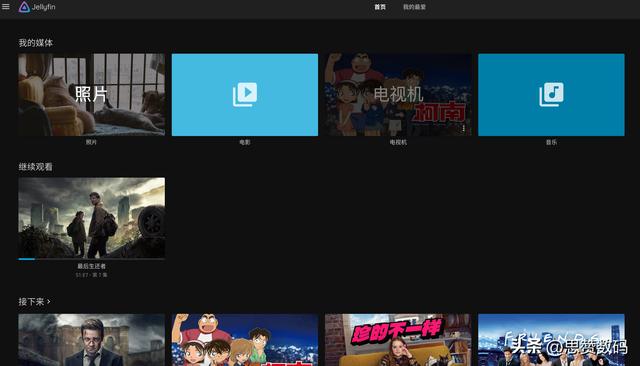Click the 继续观看 section heading

[36, 166]
